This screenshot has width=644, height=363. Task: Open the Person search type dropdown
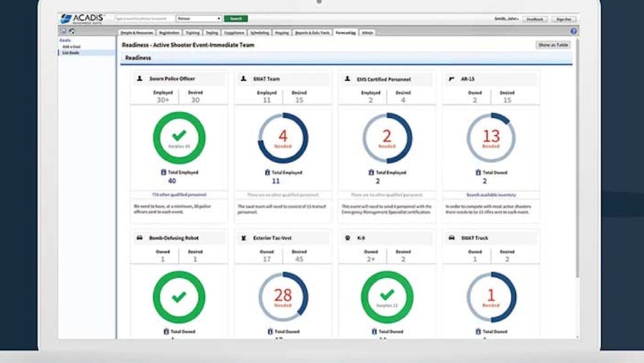(198, 19)
